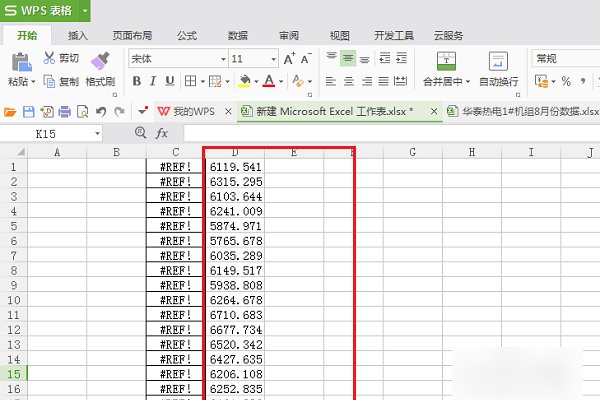This screenshot has height=400, width=600.
Task: Activate the Format Painter brush
Action: pyautogui.click(x=100, y=61)
